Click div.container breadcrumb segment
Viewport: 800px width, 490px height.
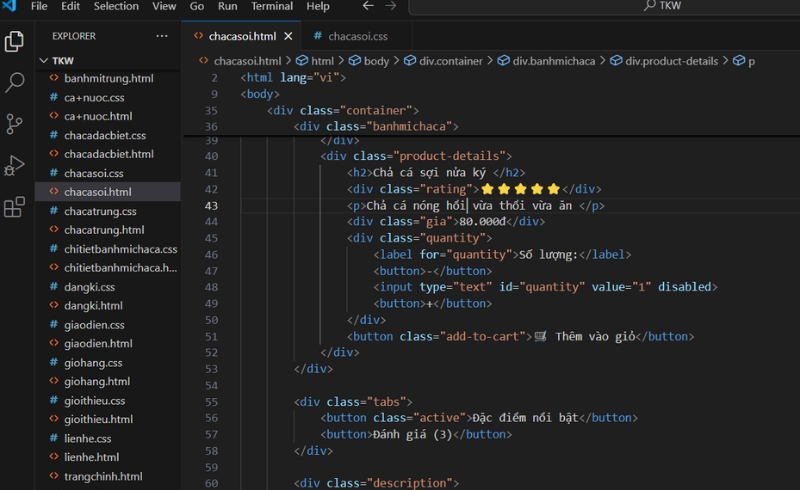click(451, 61)
